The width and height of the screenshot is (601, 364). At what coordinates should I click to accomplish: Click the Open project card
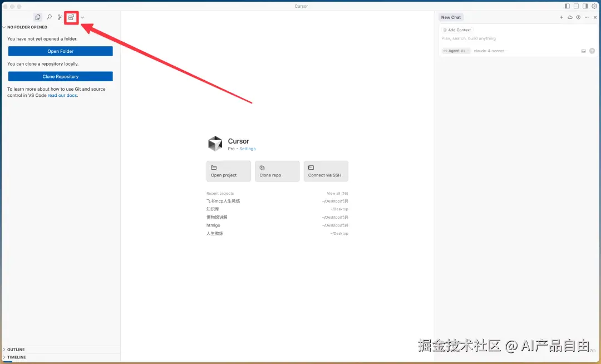coord(229,171)
